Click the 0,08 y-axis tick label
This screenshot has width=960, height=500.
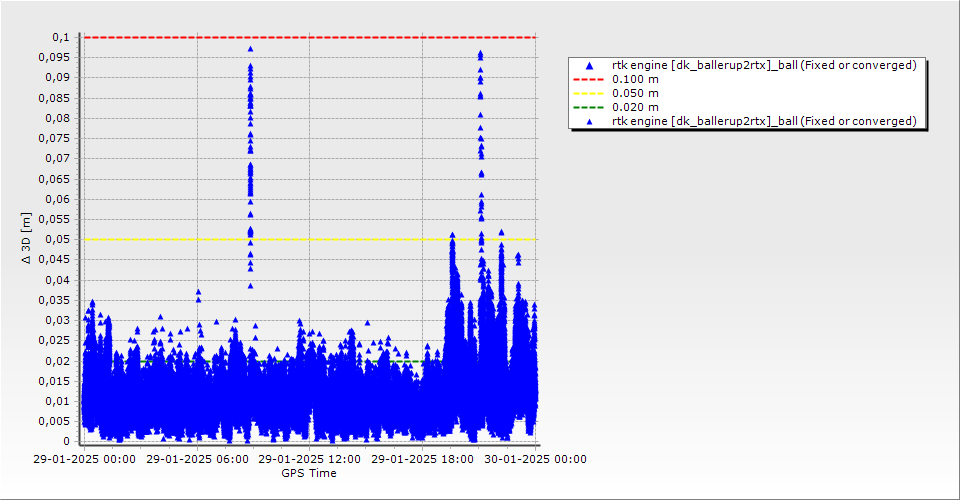(57, 118)
